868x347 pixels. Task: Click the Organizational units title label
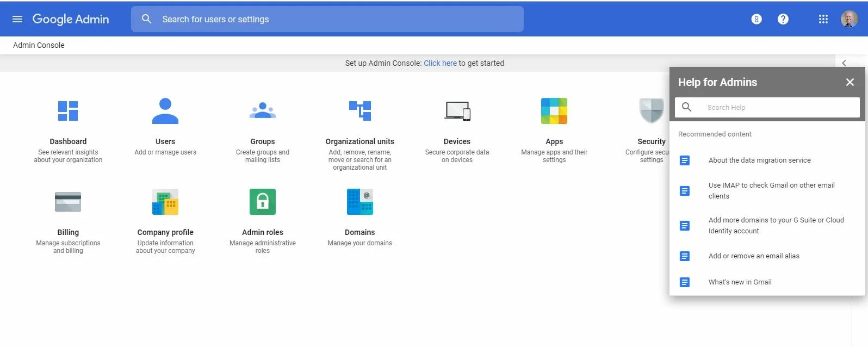pyautogui.click(x=360, y=141)
